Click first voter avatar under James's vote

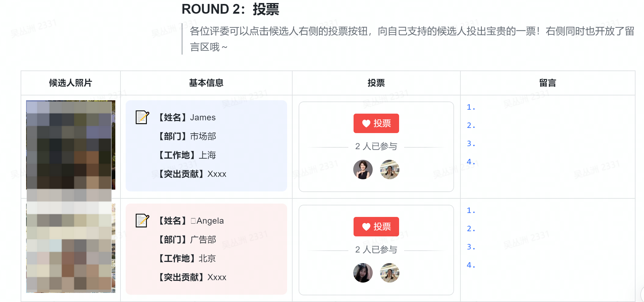click(x=363, y=170)
